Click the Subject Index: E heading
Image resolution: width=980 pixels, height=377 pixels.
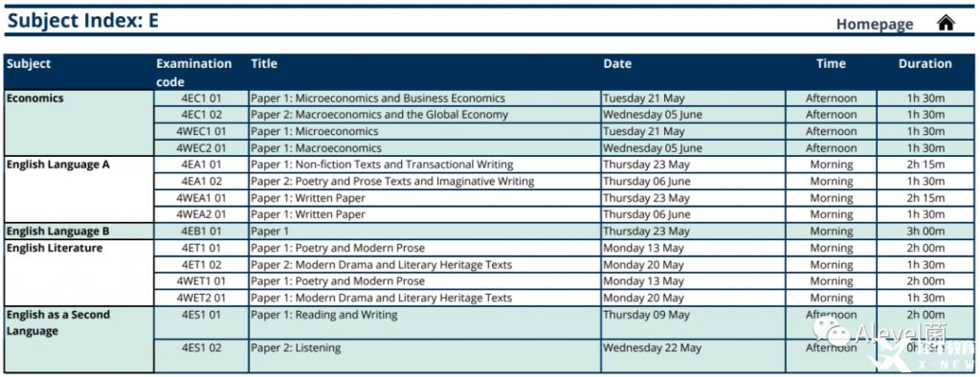click(x=82, y=21)
